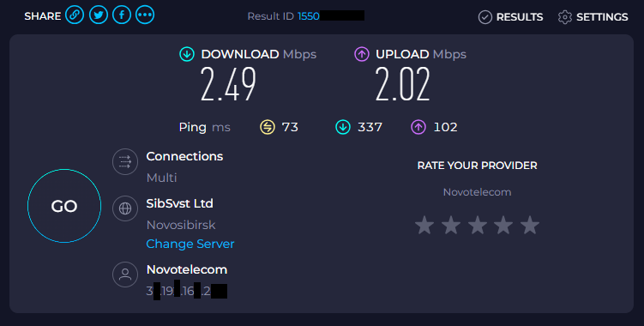Click the upload speed value 2.02
The width and height of the screenshot is (644, 326).
coord(402,84)
